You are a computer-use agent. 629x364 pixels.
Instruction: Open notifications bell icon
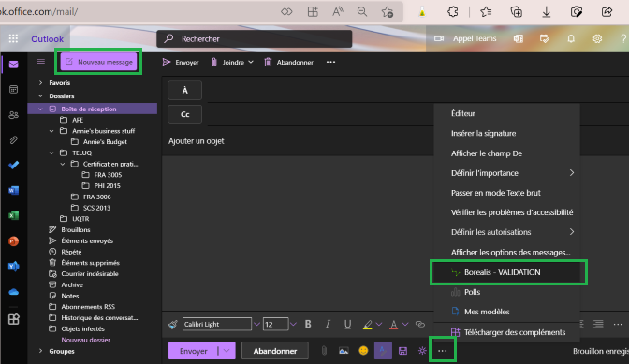click(x=571, y=38)
